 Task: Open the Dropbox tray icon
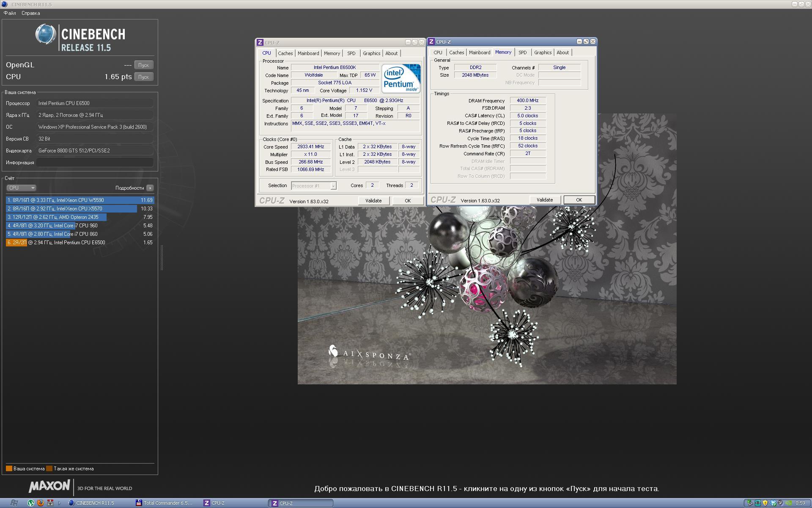(773, 503)
